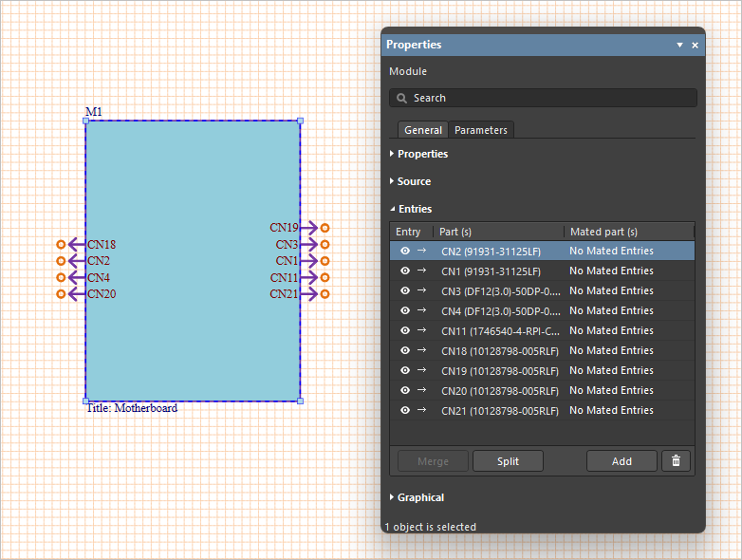742x560 pixels.
Task: Open Properties panel options dropdown arrow
Action: [679, 45]
